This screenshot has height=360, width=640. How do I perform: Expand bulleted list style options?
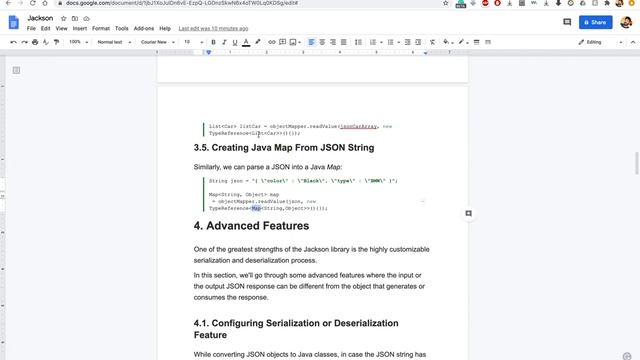(x=398, y=42)
